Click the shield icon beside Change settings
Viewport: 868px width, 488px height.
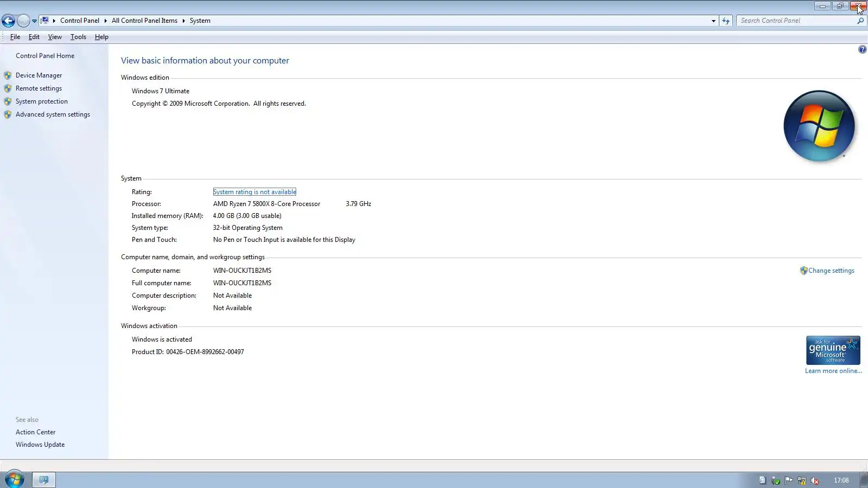[803, 271]
